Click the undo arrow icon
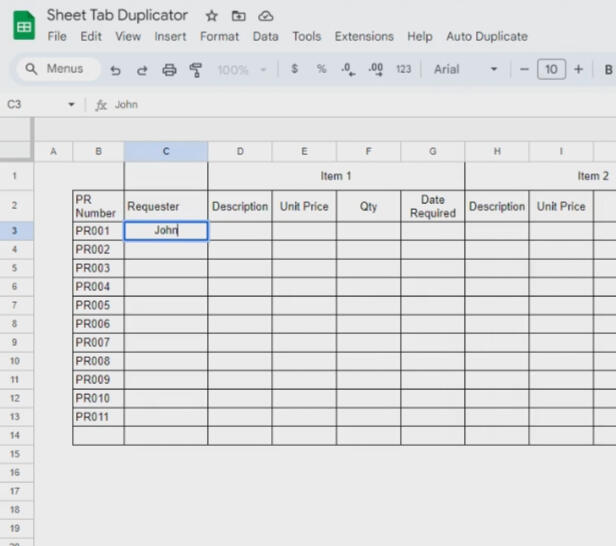This screenshot has width=616, height=546. 116,70
